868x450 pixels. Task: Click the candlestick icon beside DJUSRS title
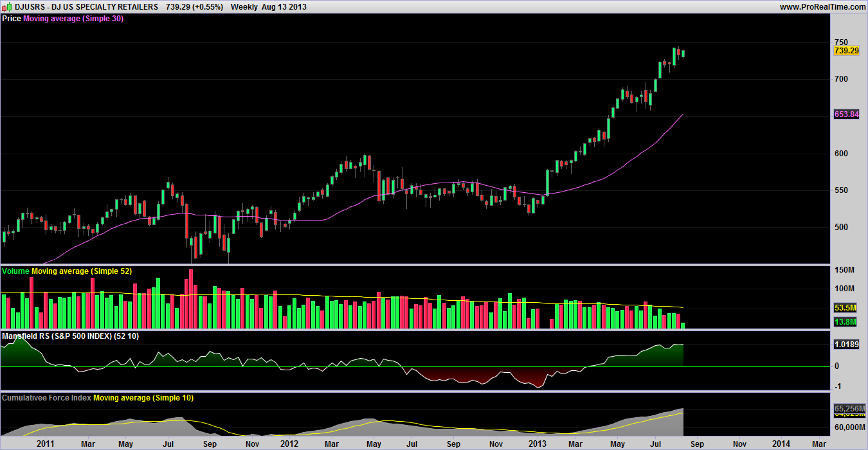point(6,6)
